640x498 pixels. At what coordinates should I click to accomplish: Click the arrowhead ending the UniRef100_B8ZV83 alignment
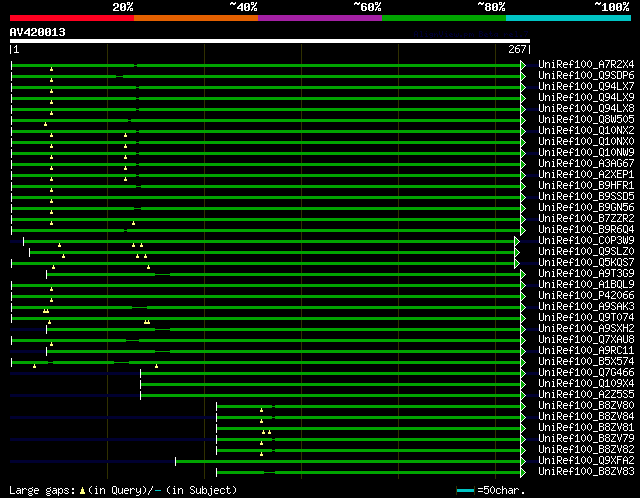pyautogui.click(x=522, y=472)
